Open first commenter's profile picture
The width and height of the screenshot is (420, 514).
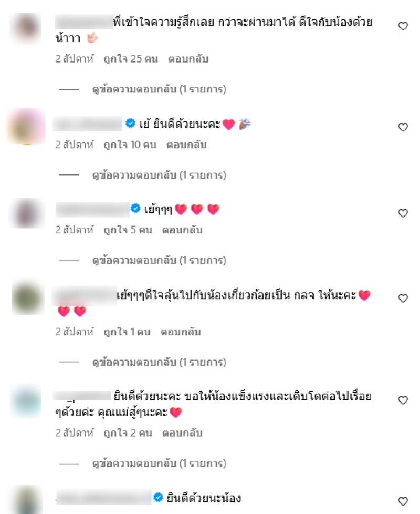tap(27, 28)
